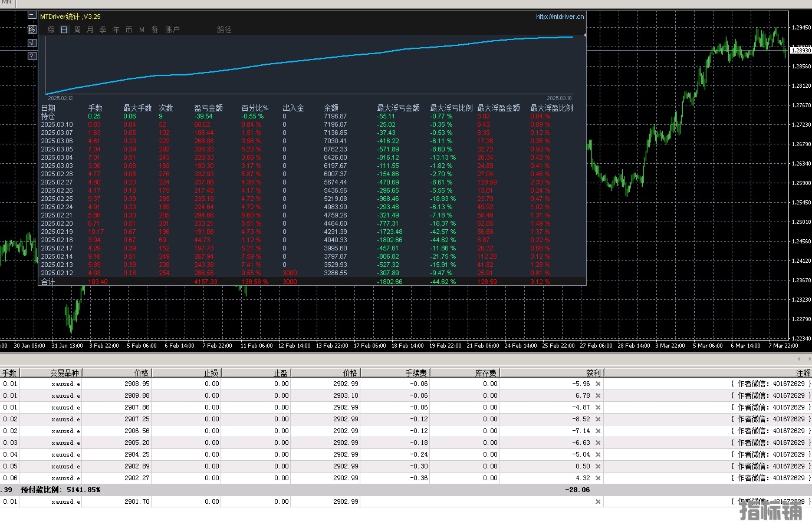Click the 出入金 column header
The width and height of the screenshot is (812, 525).
pos(293,108)
